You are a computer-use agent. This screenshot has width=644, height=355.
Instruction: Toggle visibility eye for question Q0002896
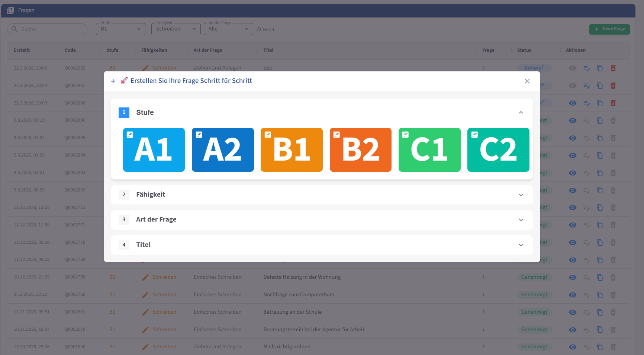coord(573,120)
